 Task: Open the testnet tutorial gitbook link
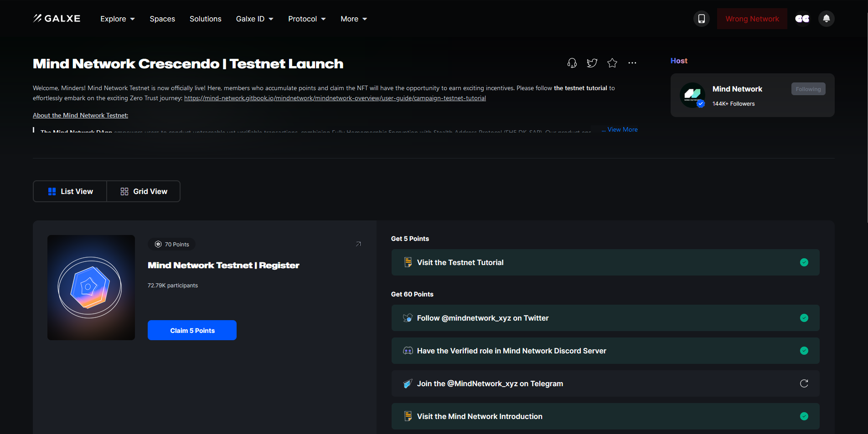click(x=335, y=98)
